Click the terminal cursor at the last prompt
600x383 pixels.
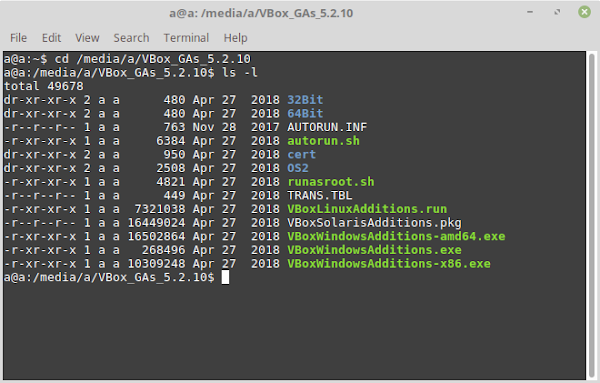coord(225,277)
